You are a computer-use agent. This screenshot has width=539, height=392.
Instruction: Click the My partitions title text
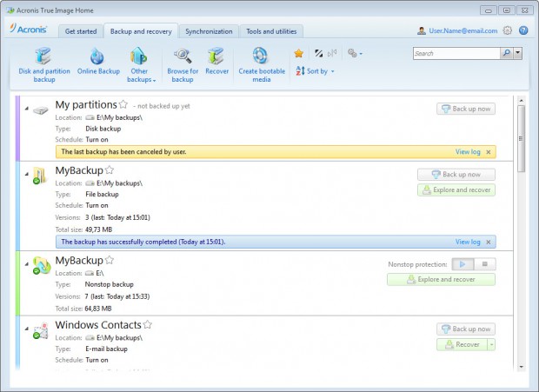pyautogui.click(x=86, y=104)
